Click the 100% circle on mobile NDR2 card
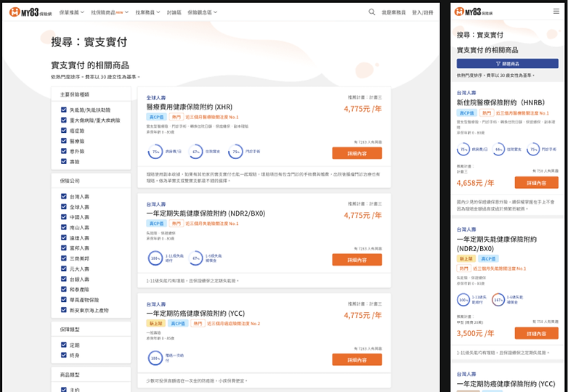The image size is (568, 392). pyautogui.click(x=463, y=300)
